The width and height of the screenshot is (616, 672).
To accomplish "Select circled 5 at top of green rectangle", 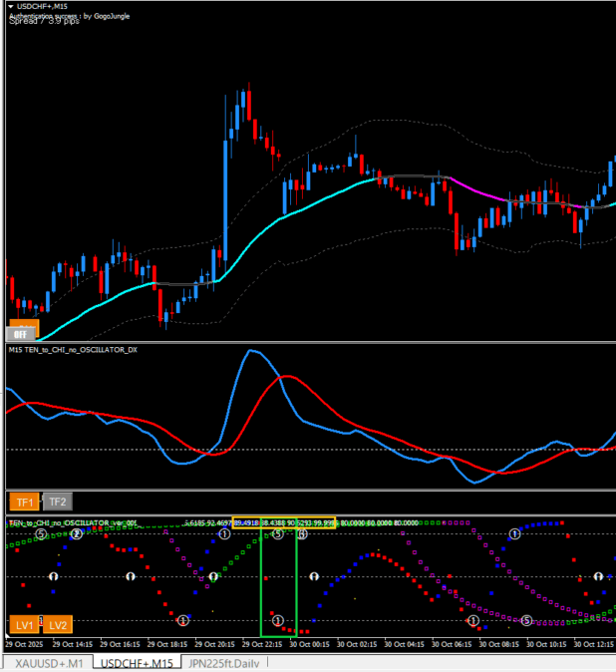I will (x=278, y=534).
